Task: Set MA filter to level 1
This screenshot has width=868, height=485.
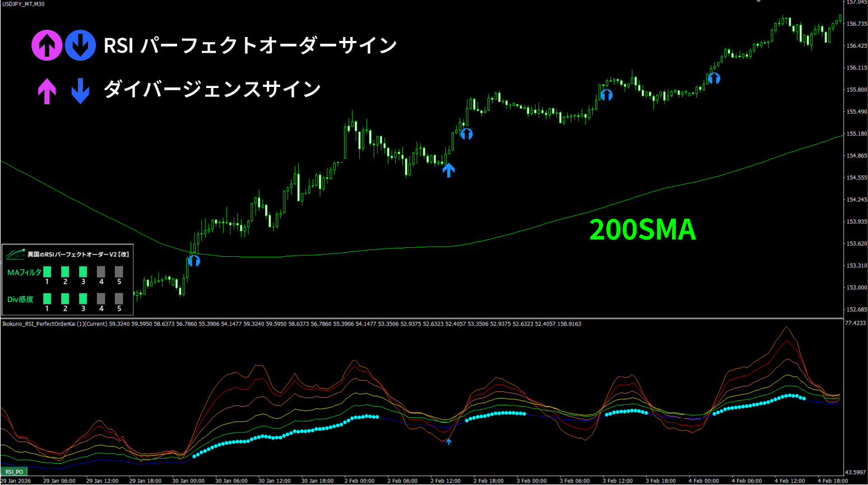Action: coord(47,272)
